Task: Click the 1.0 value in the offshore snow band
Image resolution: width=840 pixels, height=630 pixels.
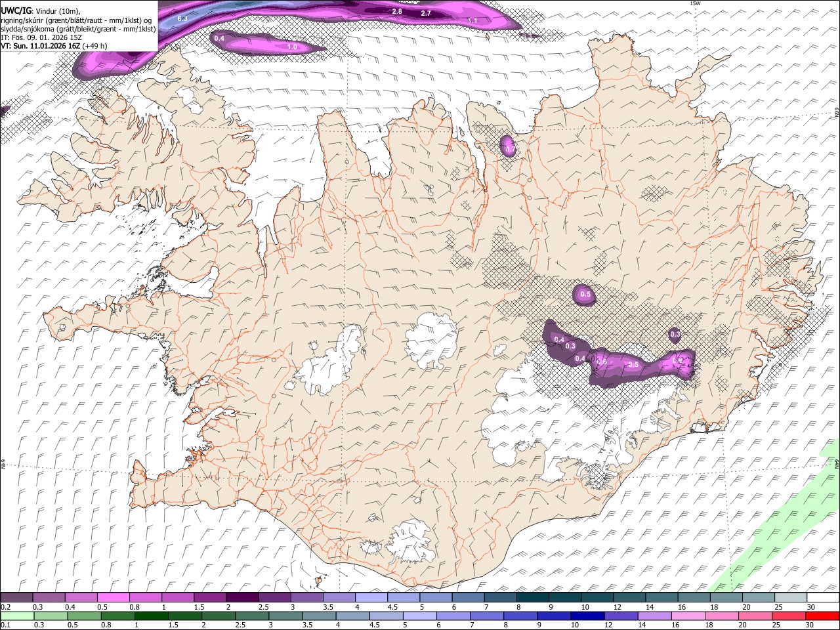Action: point(293,47)
